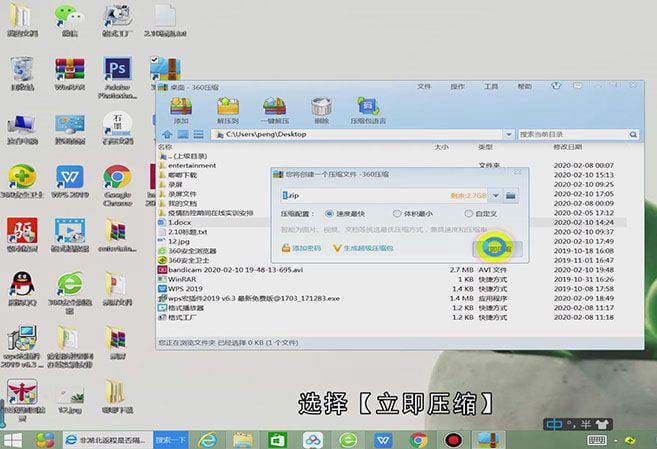Expand the address bar path dropdown
Image resolution: width=657 pixels, height=449 pixels.
[x=508, y=134]
